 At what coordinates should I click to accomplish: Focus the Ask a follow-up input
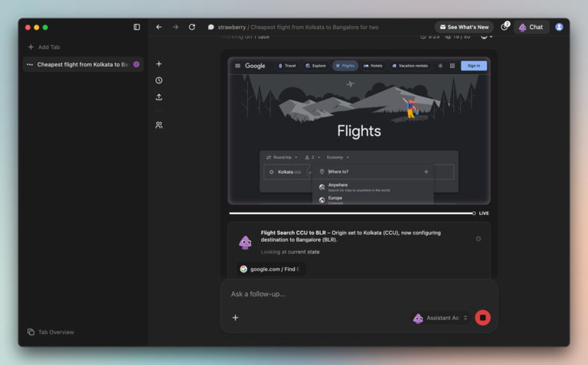tap(358, 294)
